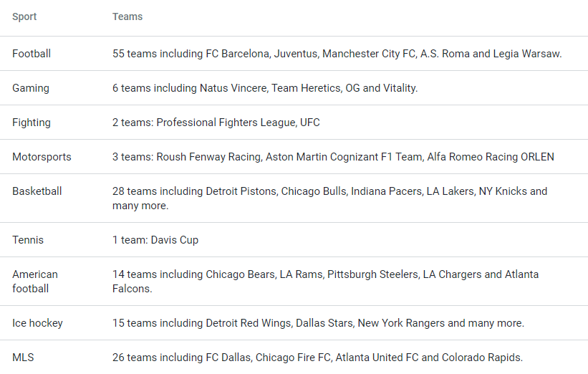
Task: Select the MLS row label
Action: point(23,358)
